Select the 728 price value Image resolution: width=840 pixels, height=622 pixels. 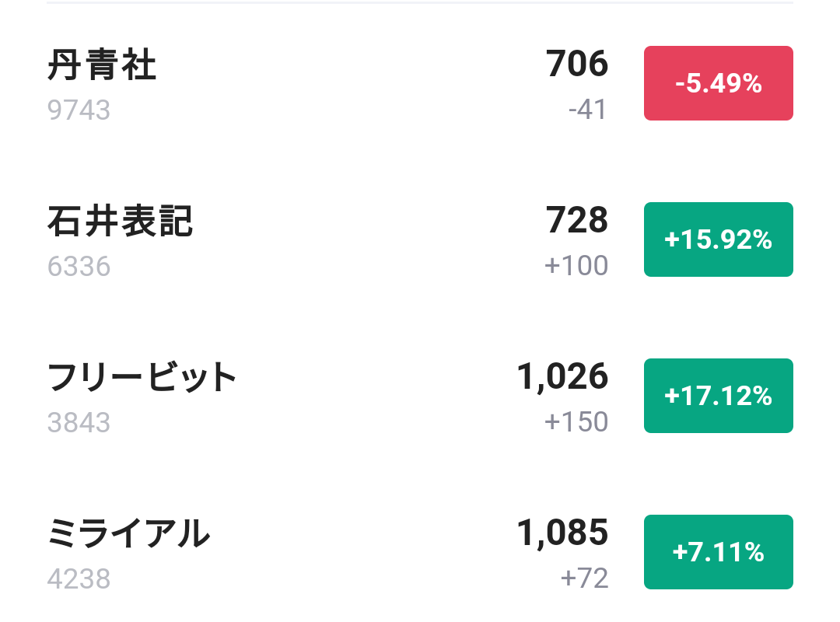click(577, 220)
